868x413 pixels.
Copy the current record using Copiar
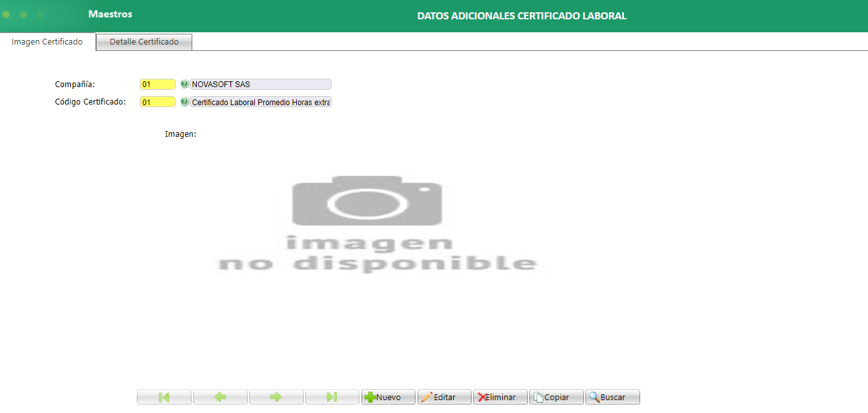tap(556, 396)
